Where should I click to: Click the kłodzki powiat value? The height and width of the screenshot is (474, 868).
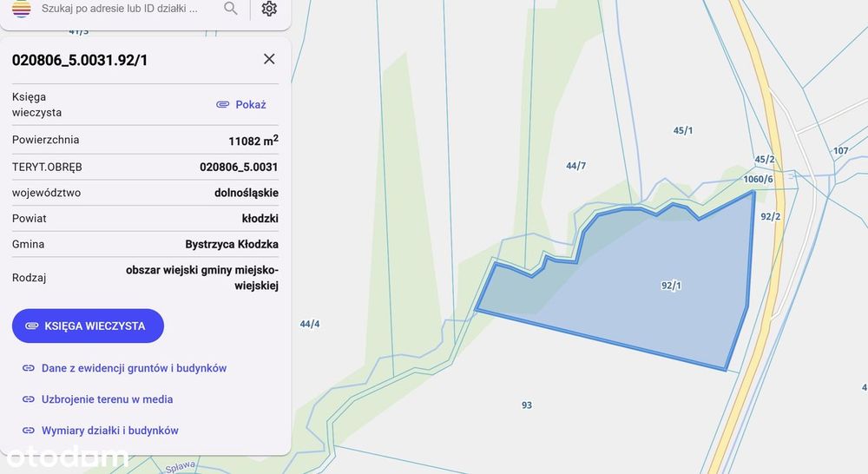[260, 218]
